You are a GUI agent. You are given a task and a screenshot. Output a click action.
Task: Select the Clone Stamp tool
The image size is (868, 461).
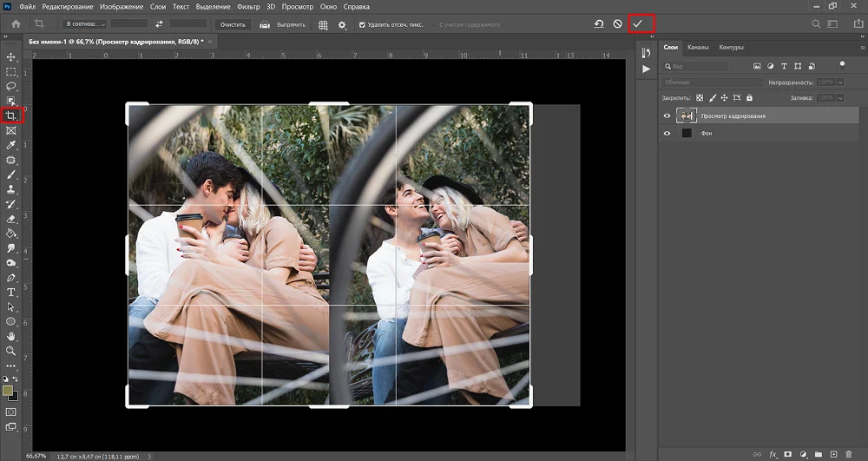(x=11, y=189)
